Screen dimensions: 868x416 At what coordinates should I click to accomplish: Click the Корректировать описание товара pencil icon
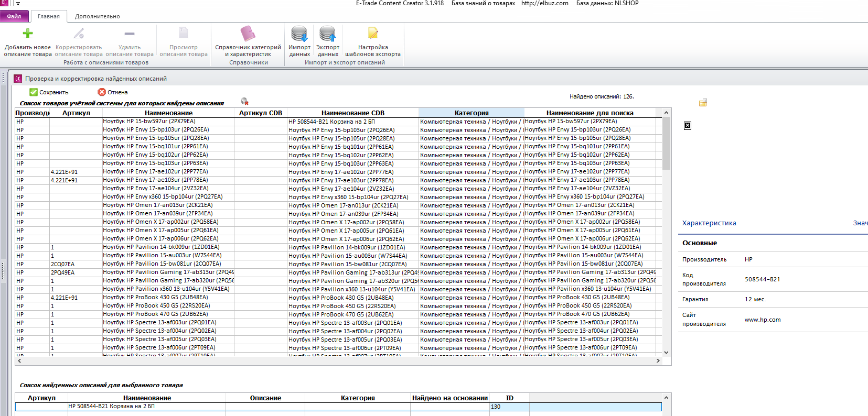click(79, 34)
